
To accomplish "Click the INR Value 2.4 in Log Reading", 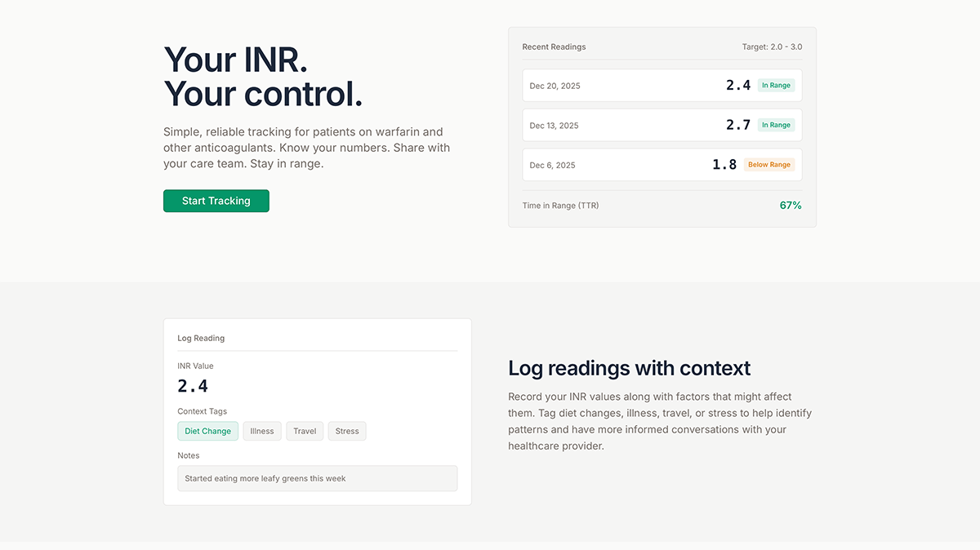I will (x=193, y=386).
